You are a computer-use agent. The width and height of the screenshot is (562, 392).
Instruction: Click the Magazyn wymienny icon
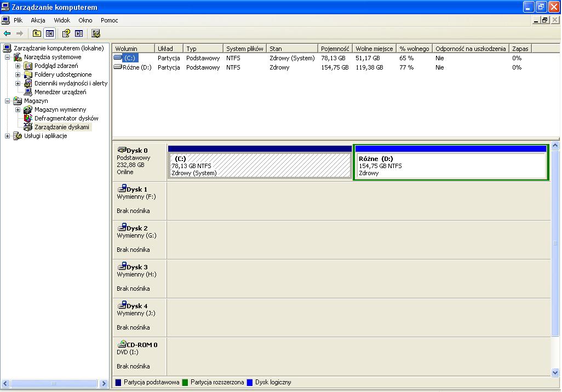click(28, 109)
